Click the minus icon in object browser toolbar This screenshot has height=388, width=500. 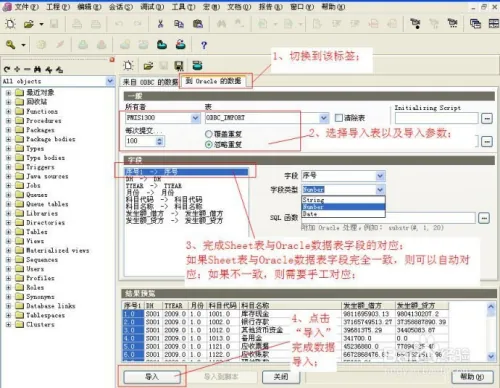[27, 69]
